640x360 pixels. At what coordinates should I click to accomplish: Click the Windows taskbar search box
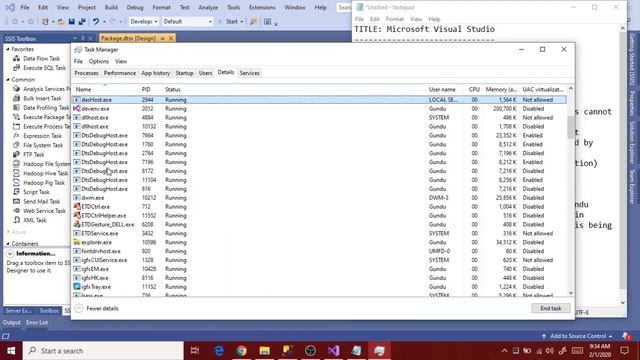coord(103,351)
